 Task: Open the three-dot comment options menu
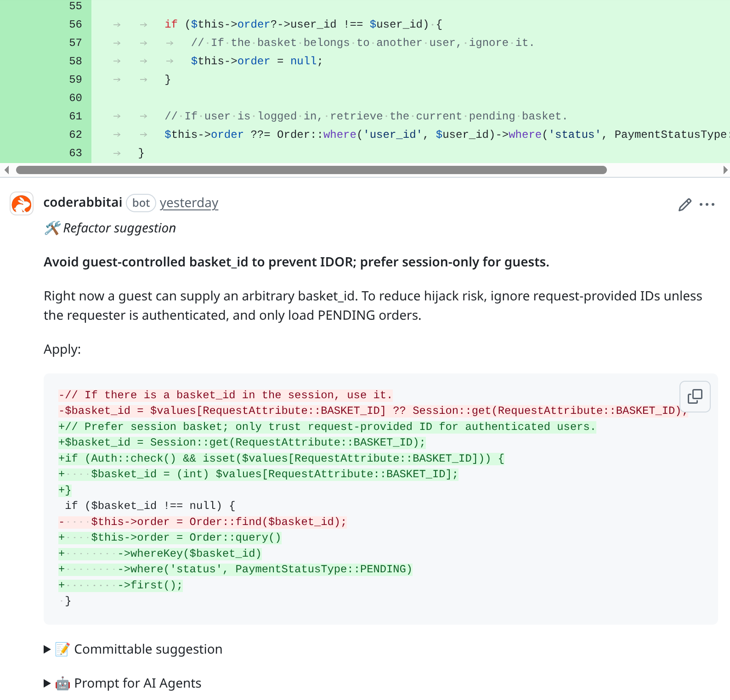(707, 204)
